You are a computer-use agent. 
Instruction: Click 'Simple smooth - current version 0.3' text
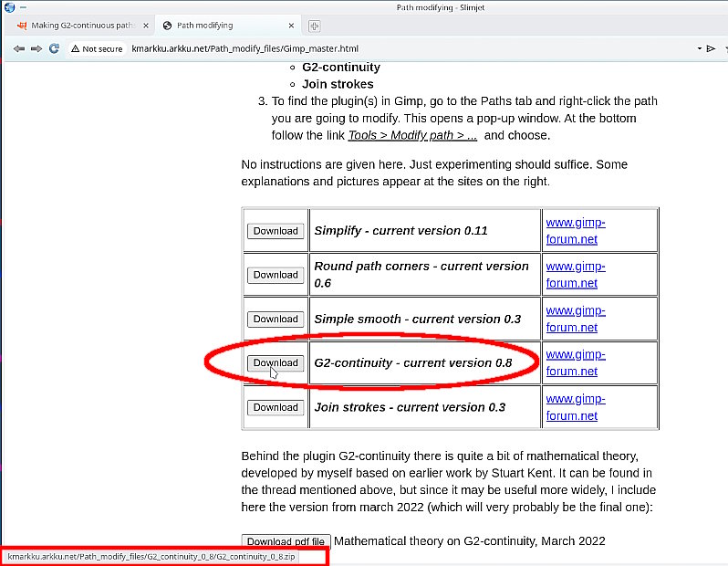click(418, 320)
